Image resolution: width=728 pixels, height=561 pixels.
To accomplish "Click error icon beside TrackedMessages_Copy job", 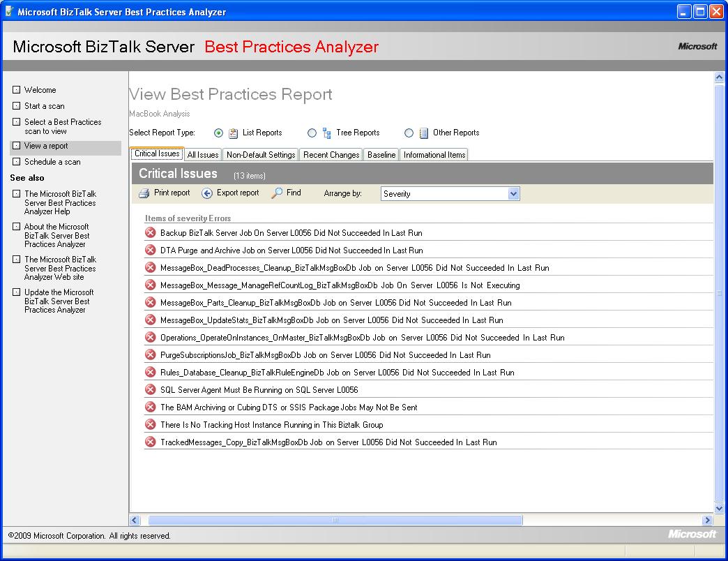I will [151, 442].
